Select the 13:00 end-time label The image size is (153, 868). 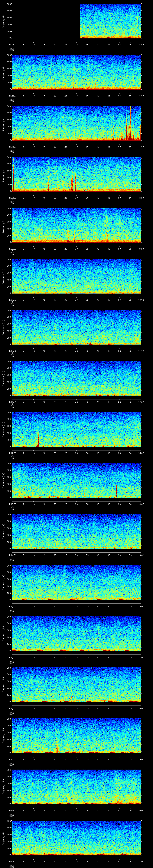pos(141,453)
